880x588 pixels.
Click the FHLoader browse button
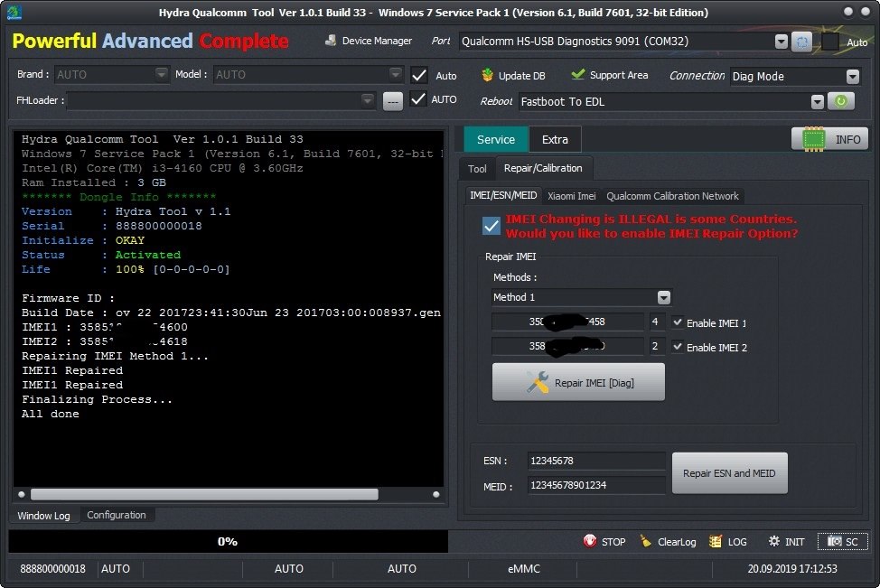coord(393,101)
